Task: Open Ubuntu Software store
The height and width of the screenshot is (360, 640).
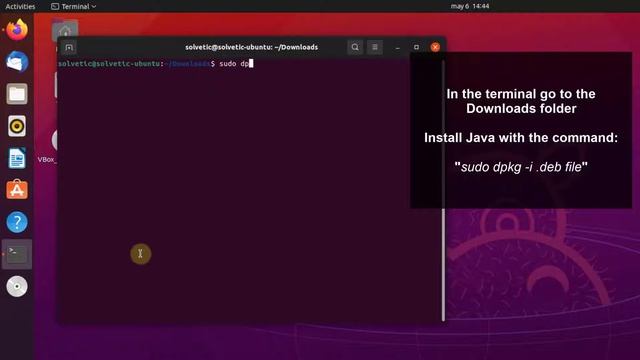Action: point(17,190)
